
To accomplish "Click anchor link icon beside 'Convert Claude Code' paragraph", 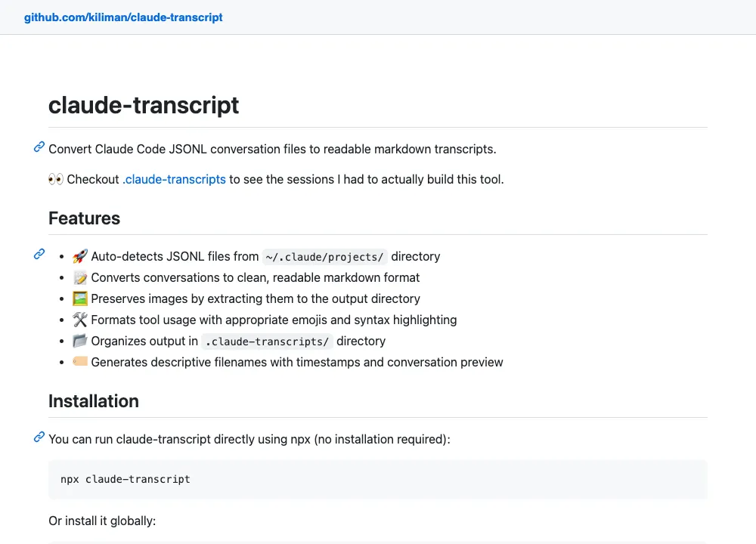I will tap(39, 147).
